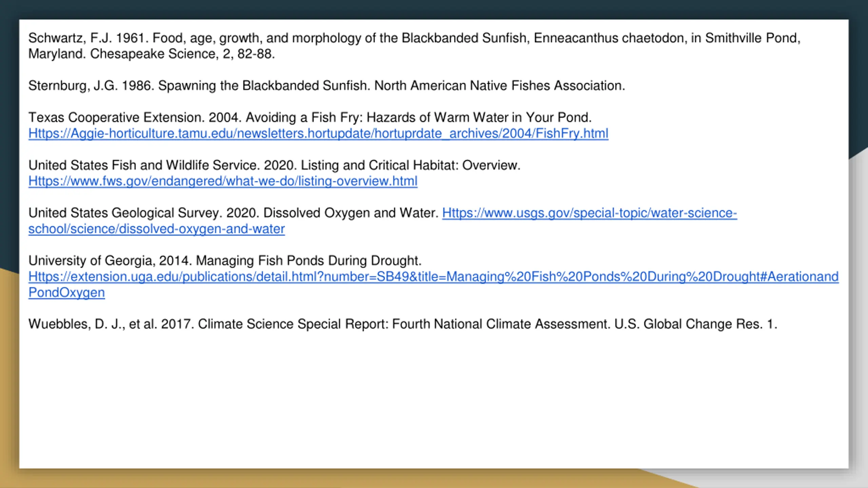
Task: Click the school/science/dissolved-oxygen-and-water link line
Action: (156, 229)
